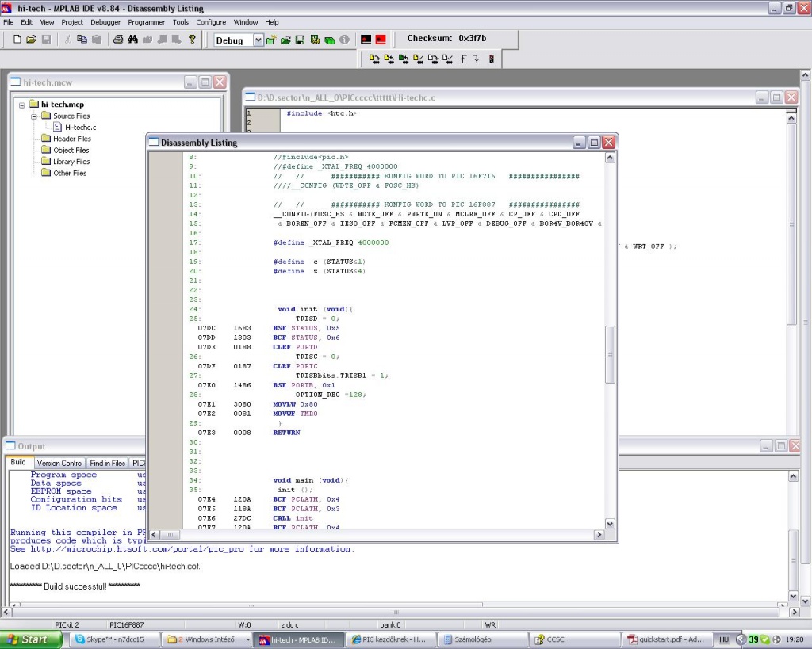The image size is (812, 649).
Task: Select the Header Files folder
Action: tap(71, 139)
